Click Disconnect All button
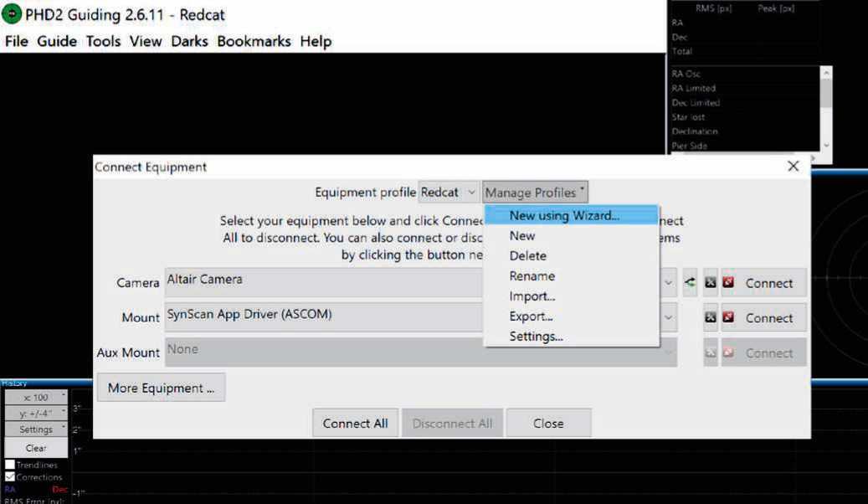Screen dimensions: 868x504 [x=452, y=423]
